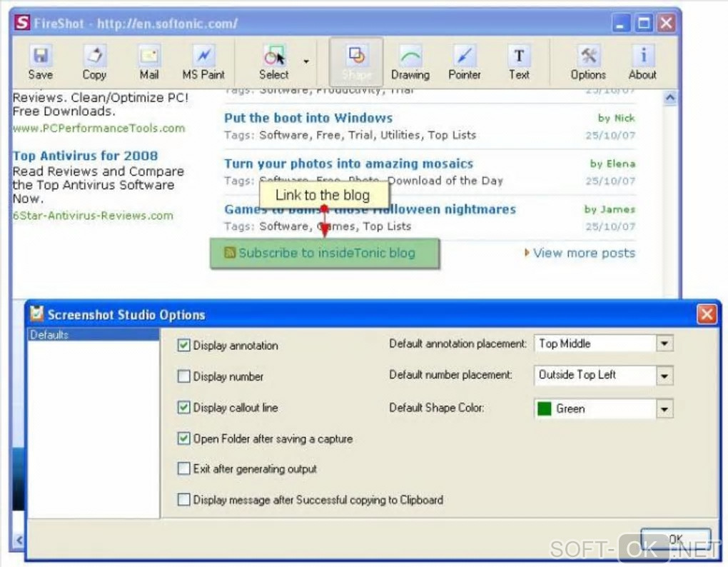Click author name 'by Nick'
The image size is (728, 567).
pos(616,118)
